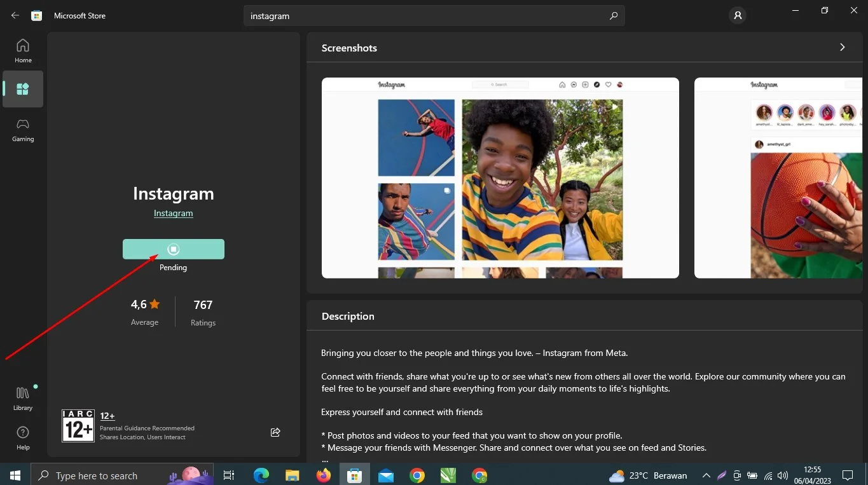This screenshot has width=868, height=485.
Task: Click the 4,6 Average rating
Action: [x=145, y=312]
